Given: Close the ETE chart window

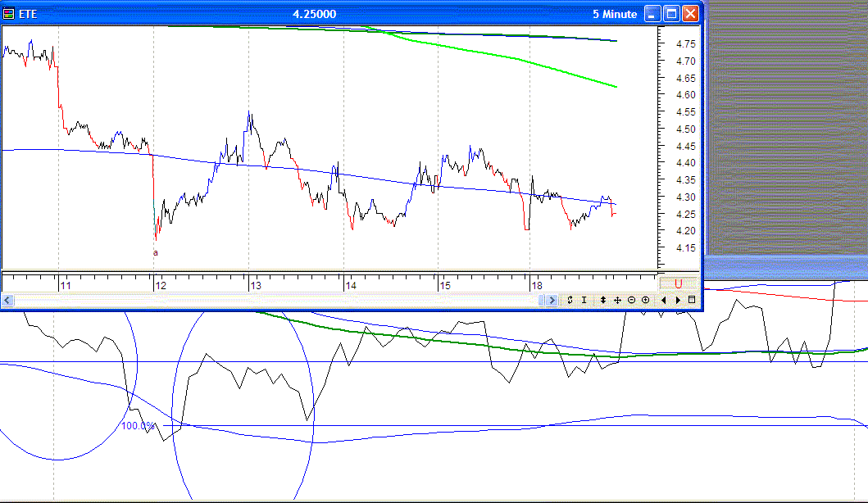Looking at the screenshot, I should tap(690, 14).
